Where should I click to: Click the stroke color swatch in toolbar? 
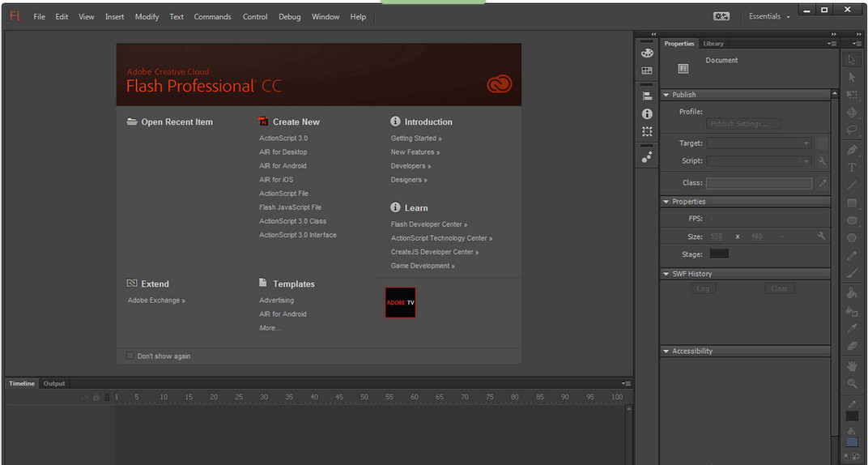click(853, 416)
